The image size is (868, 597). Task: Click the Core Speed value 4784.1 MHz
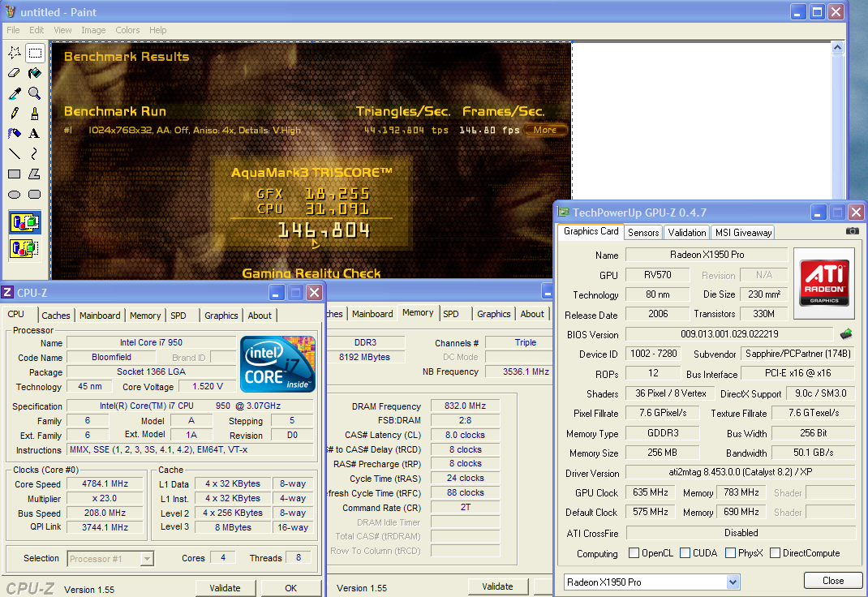(x=105, y=483)
